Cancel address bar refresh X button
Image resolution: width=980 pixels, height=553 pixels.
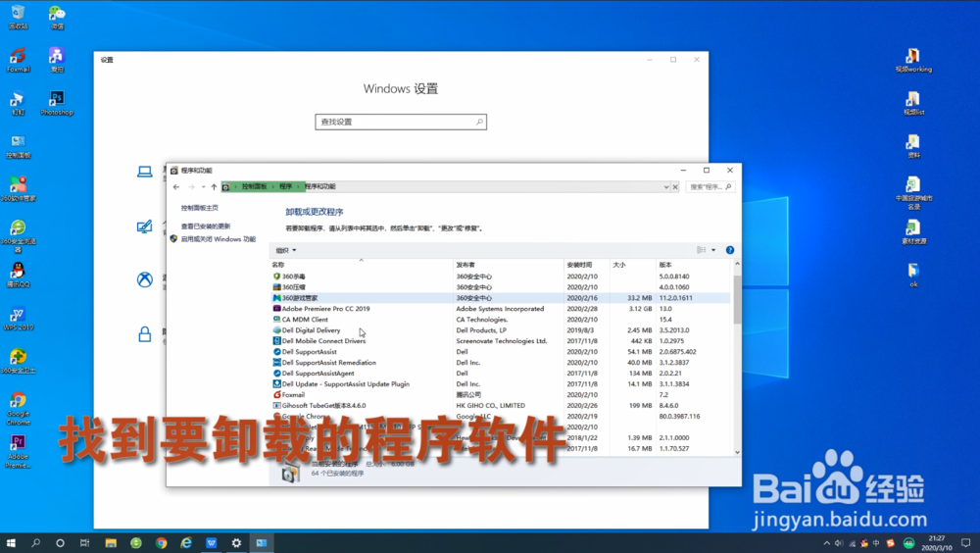pyautogui.click(x=675, y=187)
